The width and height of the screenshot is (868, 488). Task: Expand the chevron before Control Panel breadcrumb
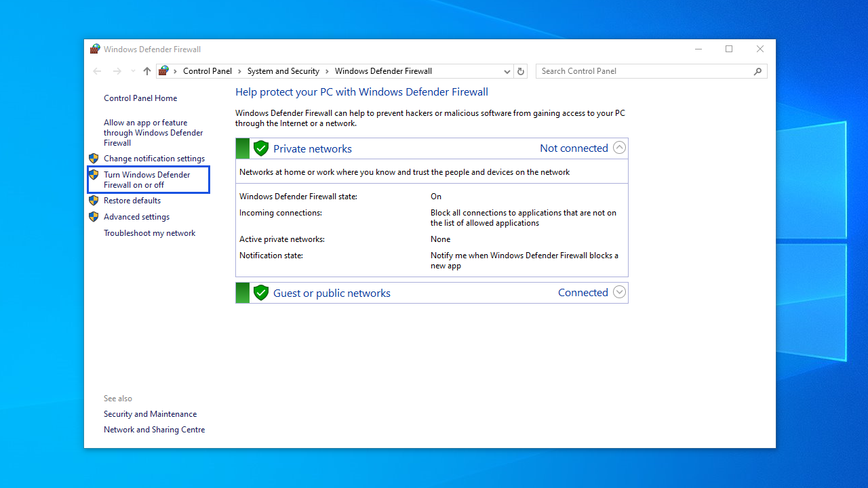click(x=175, y=71)
